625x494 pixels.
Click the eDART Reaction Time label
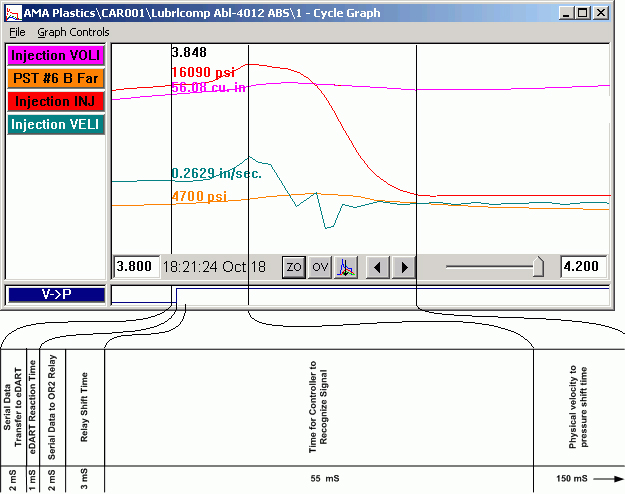click(x=32, y=407)
